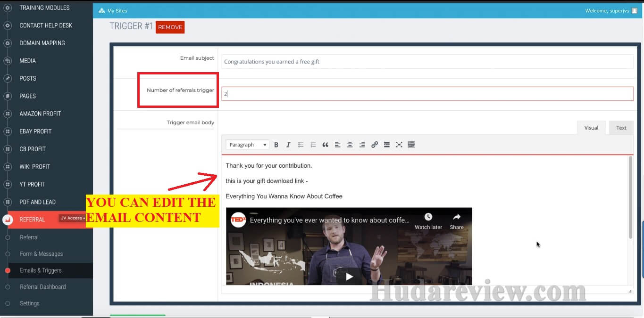
Task: Click the Media sidebar icon
Action: [8, 61]
